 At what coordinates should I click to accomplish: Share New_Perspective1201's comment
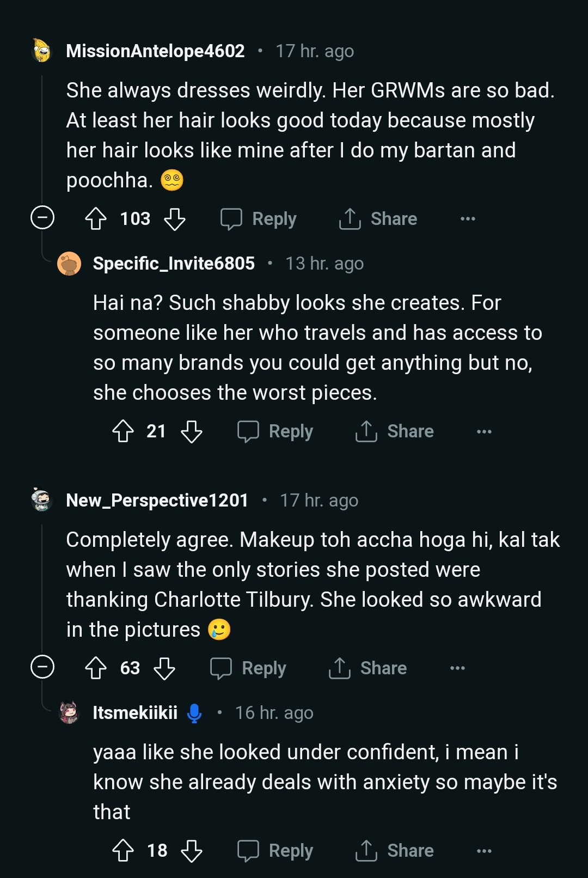[x=368, y=668]
